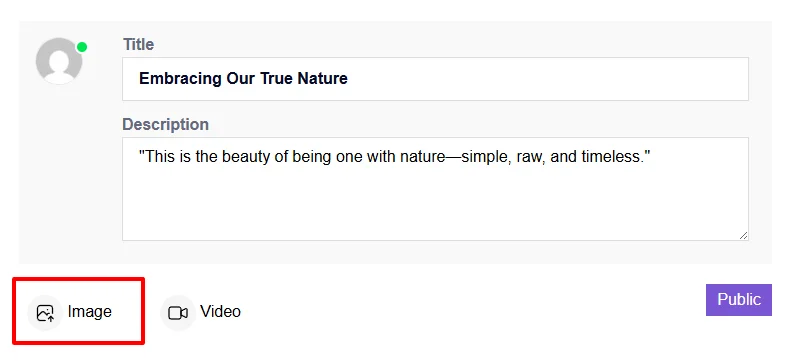Click the image upload icon
Screen dimensions: 791x361
[x=45, y=313]
